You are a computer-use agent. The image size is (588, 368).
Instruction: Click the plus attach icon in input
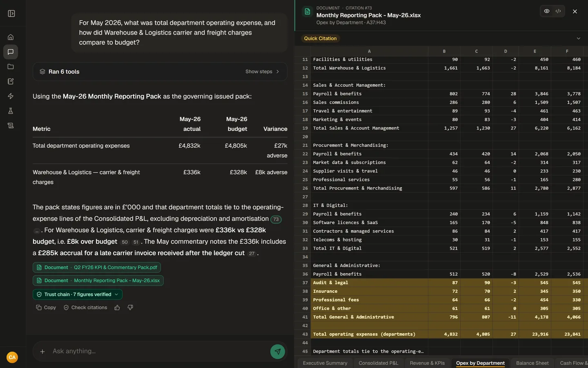[42, 351]
